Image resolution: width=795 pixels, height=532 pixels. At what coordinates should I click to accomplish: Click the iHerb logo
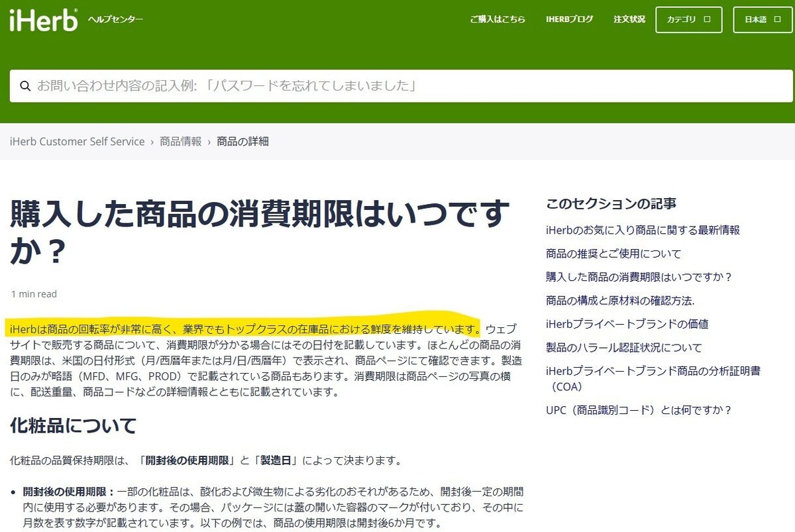[x=42, y=19]
